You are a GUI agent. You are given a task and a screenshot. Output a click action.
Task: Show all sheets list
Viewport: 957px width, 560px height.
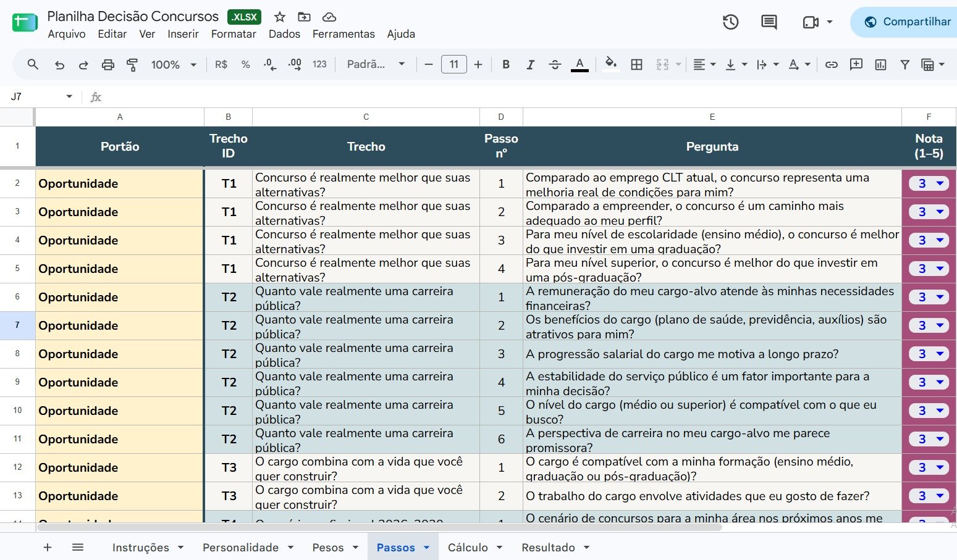[78, 547]
